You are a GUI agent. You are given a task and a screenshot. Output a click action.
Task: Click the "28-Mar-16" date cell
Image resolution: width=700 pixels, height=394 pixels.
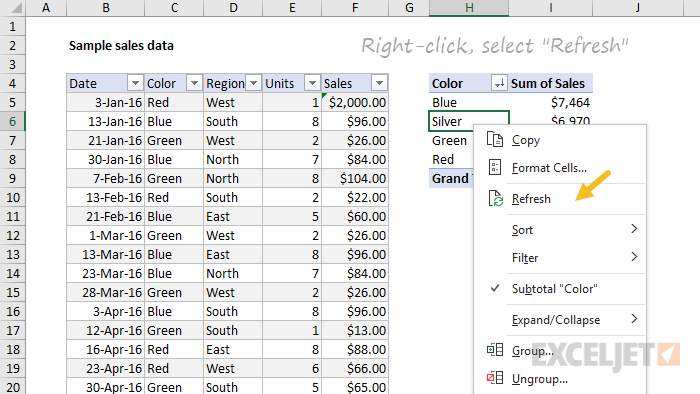coord(106,292)
